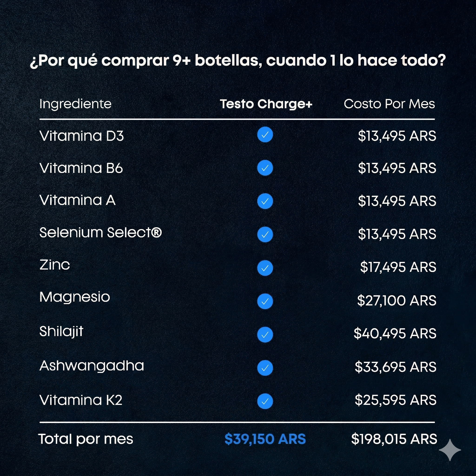Click the Selenium Select® checkmark icon
This screenshot has height=476, width=476.
coord(265,235)
